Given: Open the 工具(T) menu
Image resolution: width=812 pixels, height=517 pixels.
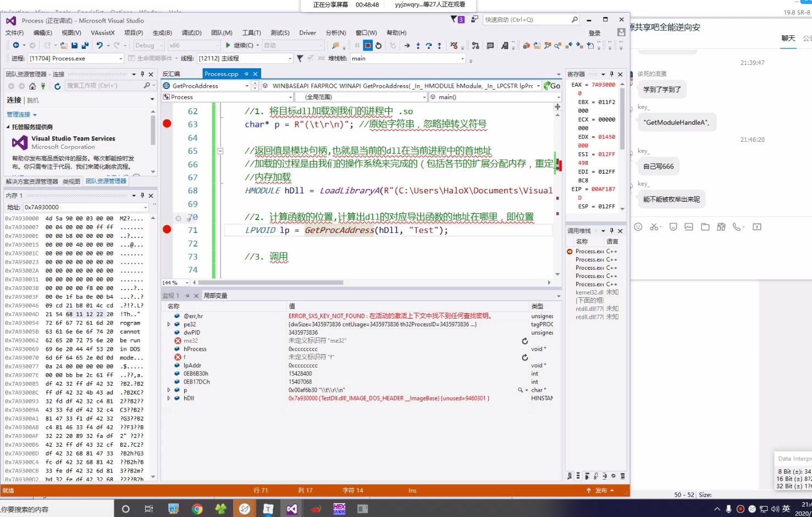Looking at the screenshot, I should tap(251, 33).
